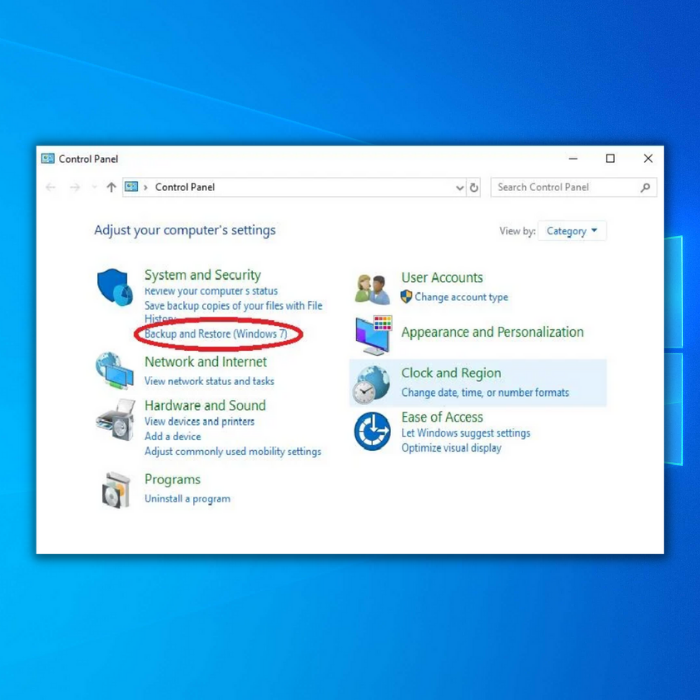Click the address bar Control Panel icon
Screen dimensions: 700x700
(131, 187)
